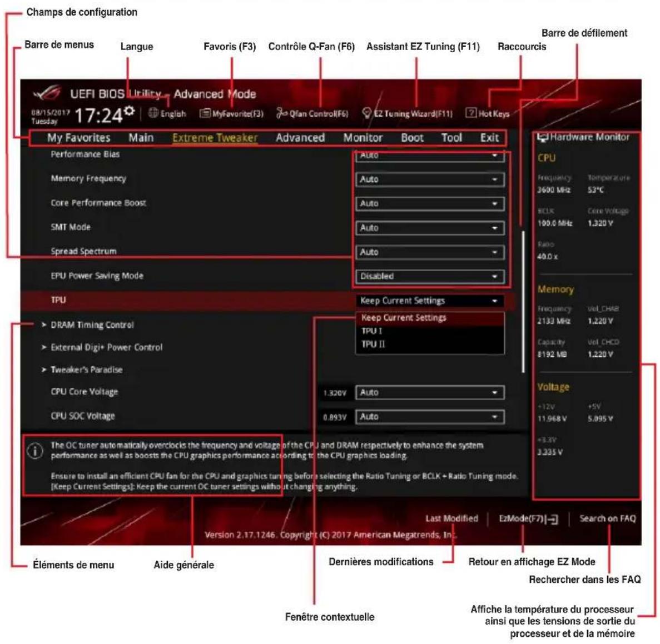This screenshot has height=644, width=660.
Task: Click the 8192 MB capacity value
Action: point(552,354)
